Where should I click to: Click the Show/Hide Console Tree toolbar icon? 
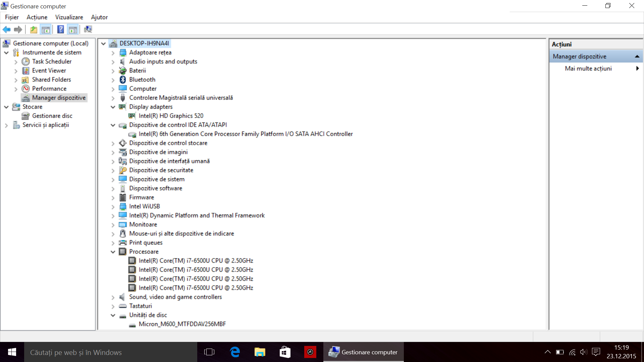coord(46,29)
